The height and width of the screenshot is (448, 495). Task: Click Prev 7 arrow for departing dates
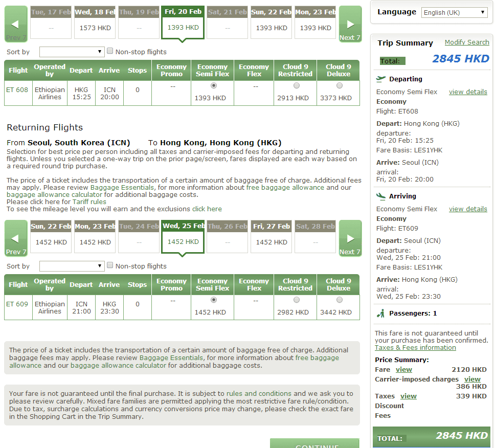click(x=15, y=24)
